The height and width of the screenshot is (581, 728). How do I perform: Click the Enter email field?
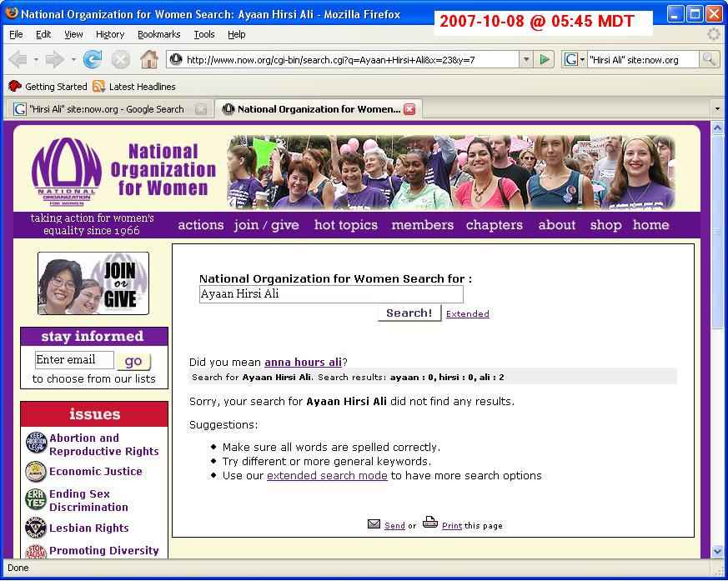[74, 359]
